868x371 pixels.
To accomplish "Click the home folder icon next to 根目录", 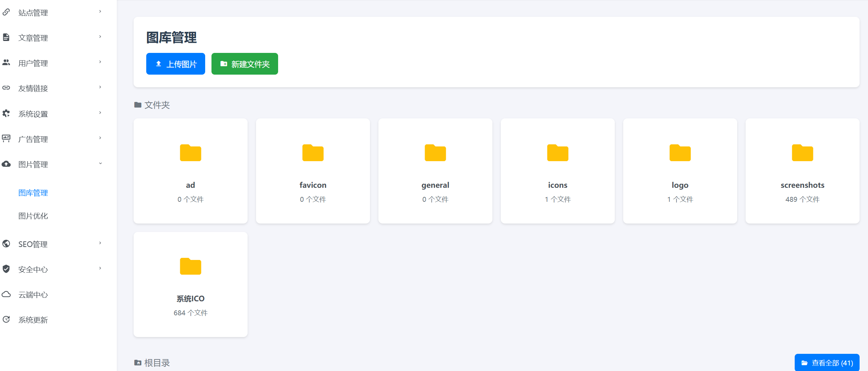I will (138, 363).
